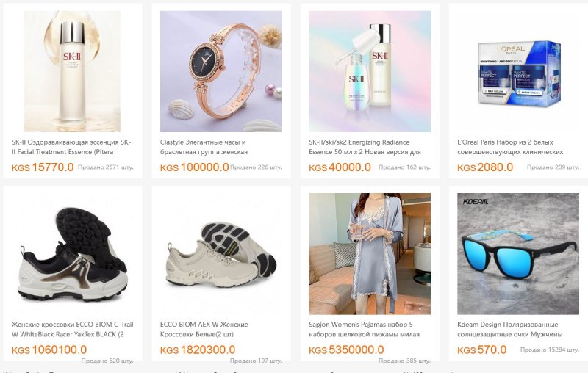Click the L'Oreal Paris Набор из 2 title
The height and width of the screenshot is (373, 588).
[x=510, y=147]
